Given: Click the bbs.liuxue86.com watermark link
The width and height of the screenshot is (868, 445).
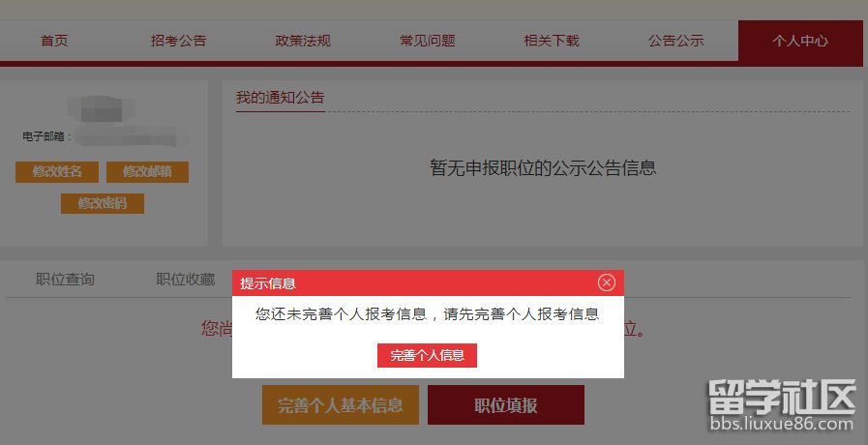Looking at the screenshot, I should [782, 425].
